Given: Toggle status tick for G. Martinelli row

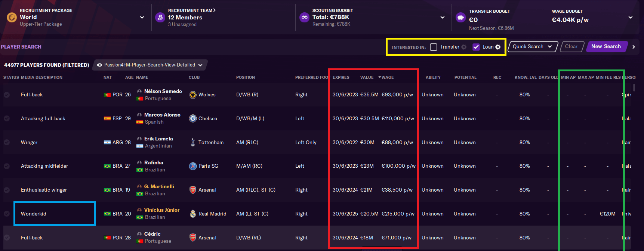Looking at the screenshot, I should coord(7,190).
